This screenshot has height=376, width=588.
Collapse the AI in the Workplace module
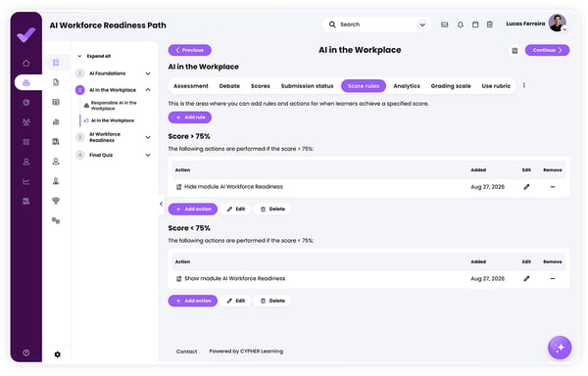[x=148, y=90]
